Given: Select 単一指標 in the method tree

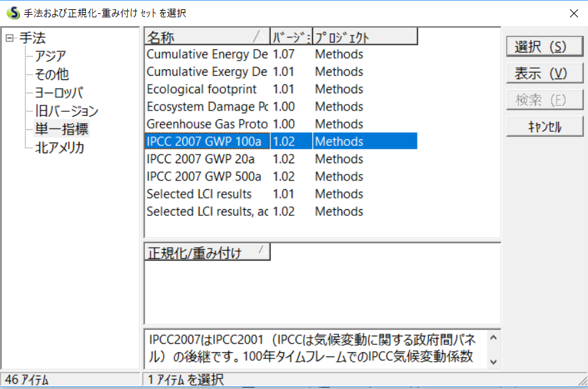Looking at the screenshot, I should click(x=61, y=129).
